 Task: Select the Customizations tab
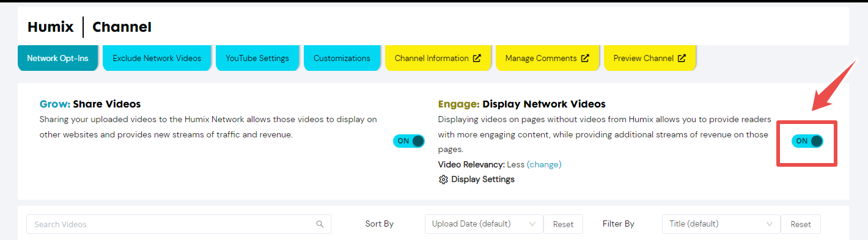coord(342,58)
